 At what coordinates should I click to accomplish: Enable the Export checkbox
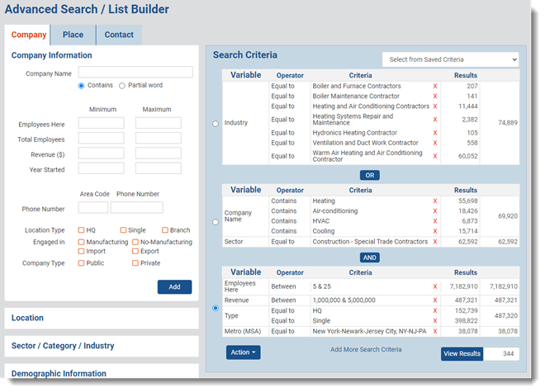[135, 251]
